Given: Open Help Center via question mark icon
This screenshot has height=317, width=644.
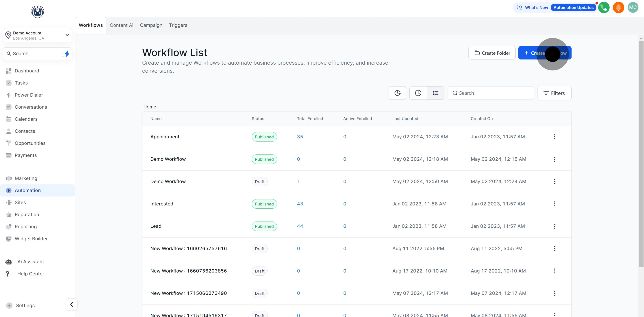Looking at the screenshot, I should coord(8,273).
